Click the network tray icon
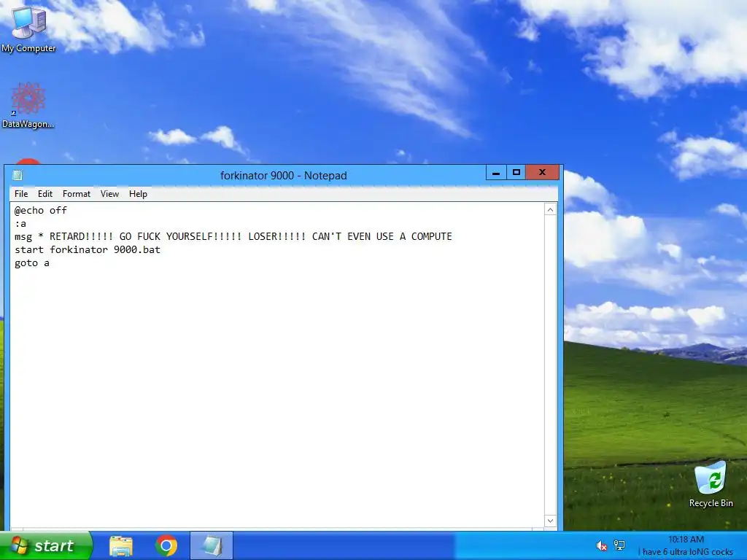The width and height of the screenshot is (747, 560). (619, 545)
